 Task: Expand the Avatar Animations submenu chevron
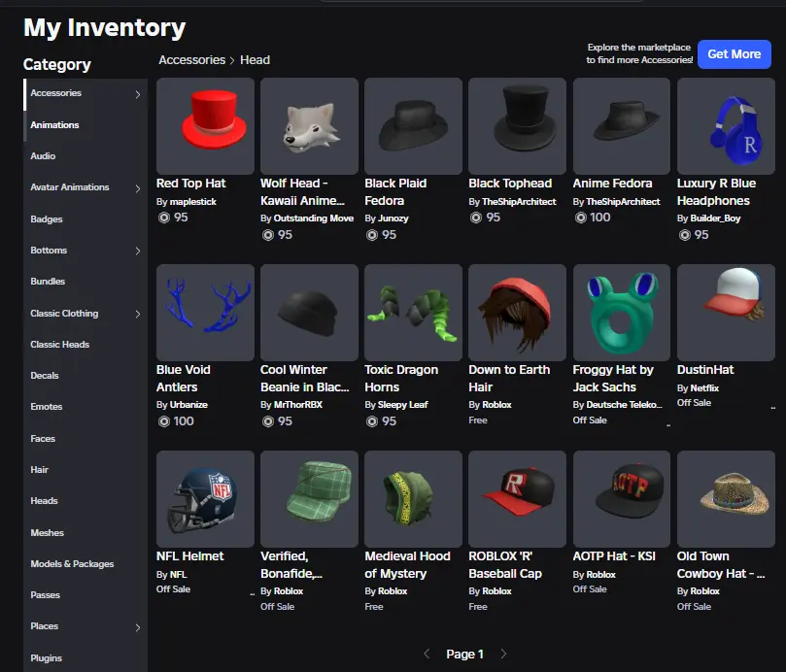tap(137, 188)
